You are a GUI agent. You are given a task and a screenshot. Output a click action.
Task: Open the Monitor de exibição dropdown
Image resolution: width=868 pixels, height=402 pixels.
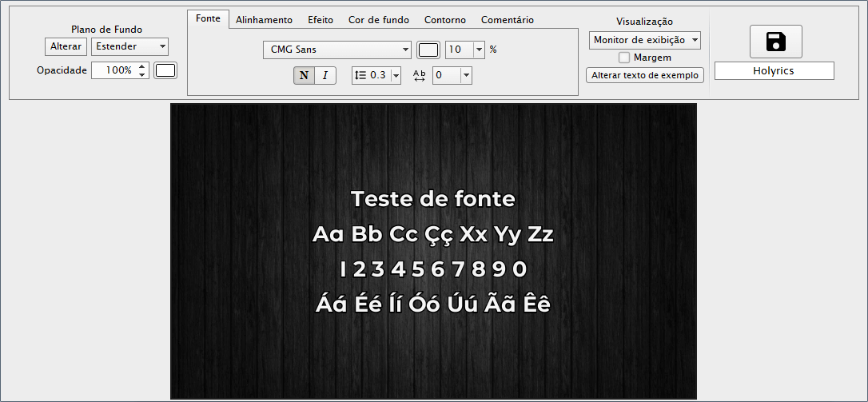(645, 40)
